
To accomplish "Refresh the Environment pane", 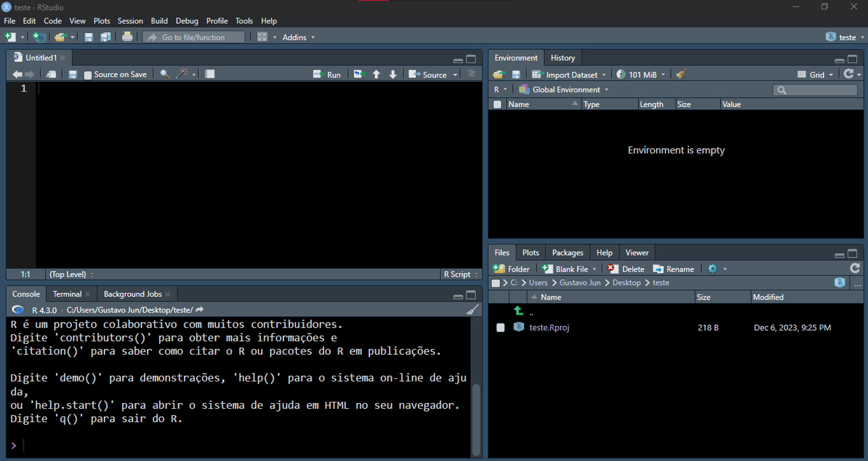I will click(x=849, y=74).
